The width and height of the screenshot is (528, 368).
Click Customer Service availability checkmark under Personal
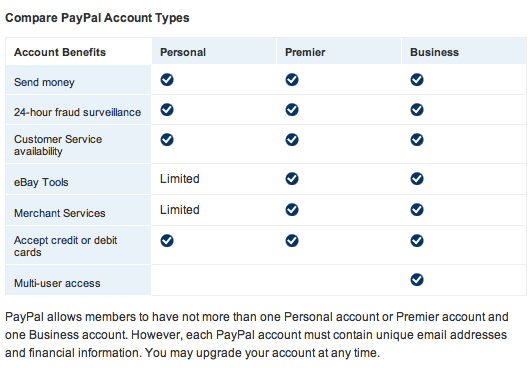click(167, 139)
